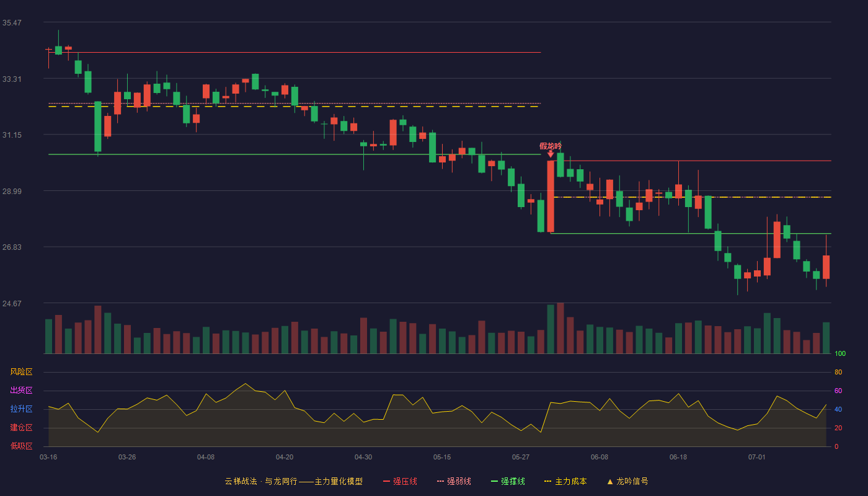Select the 出货区 zone label
The height and width of the screenshot is (496, 868).
(21, 391)
